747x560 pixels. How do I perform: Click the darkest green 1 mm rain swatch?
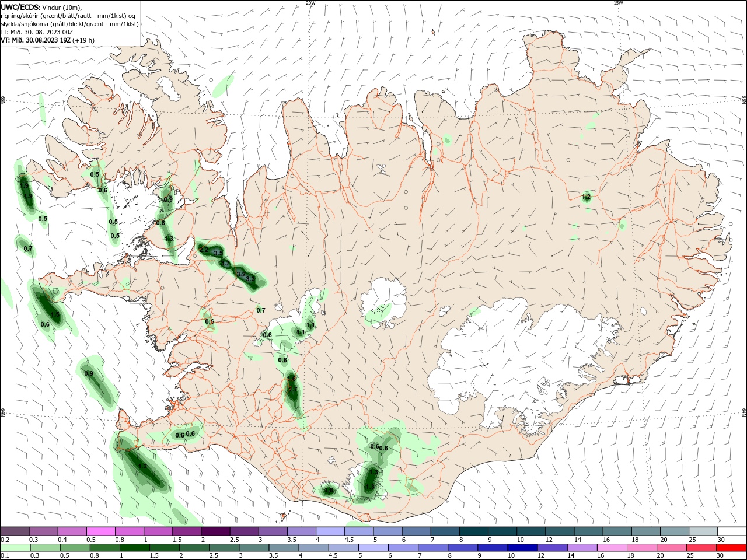[135, 548]
